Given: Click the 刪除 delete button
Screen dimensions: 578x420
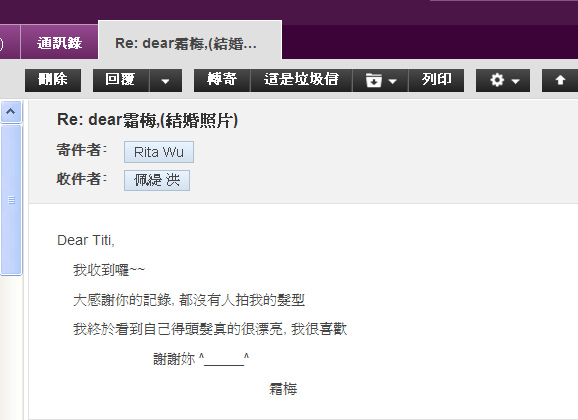Looking at the screenshot, I should pos(53,80).
